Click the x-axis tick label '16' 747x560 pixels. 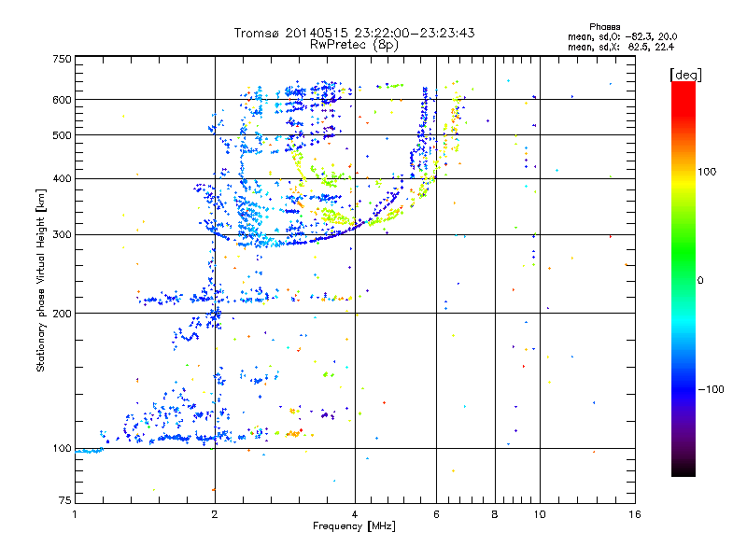[635, 514]
